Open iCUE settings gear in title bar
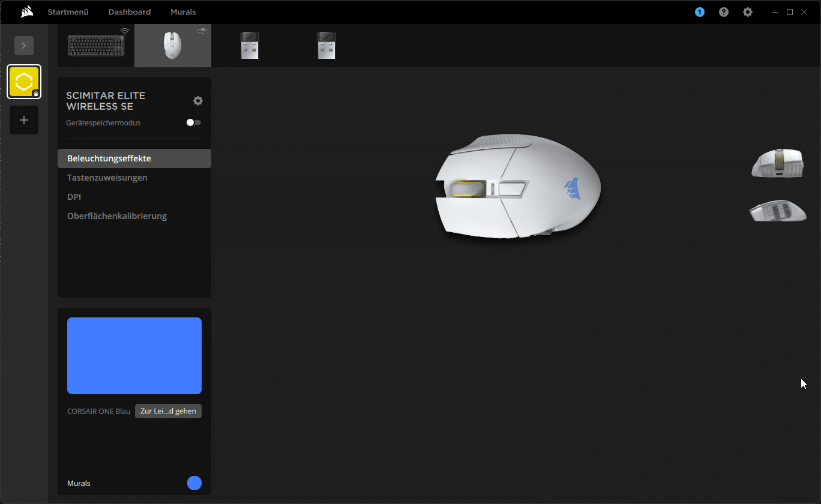Viewport: 821px width, 504px height. [748, 12]
